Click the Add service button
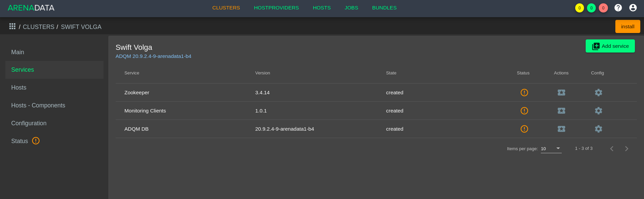This screenshot has width=644, height=199. click(x=610, y=46)
